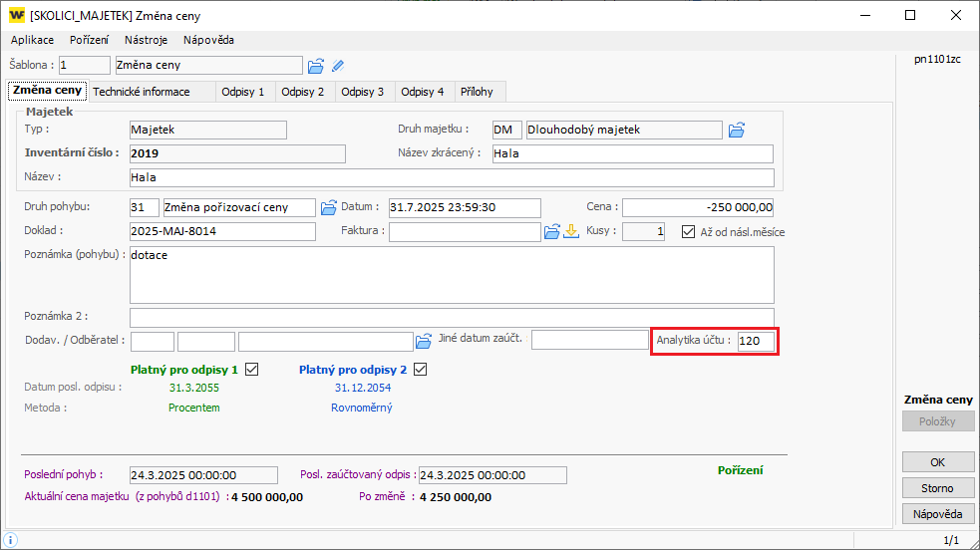The height and width of the screenshot is (550, 980).
Task: Click the pencil edit icon beside Šablona
Action: 338,66
